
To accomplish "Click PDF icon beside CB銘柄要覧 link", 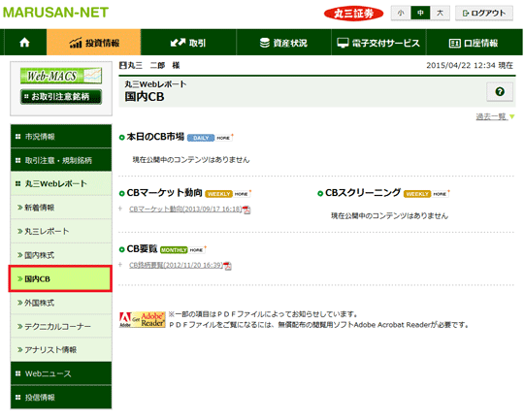I will (x=228, y=266).
